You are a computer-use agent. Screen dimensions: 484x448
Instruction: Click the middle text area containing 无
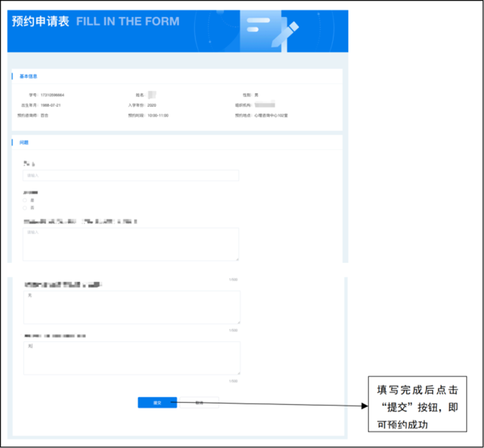132,307
